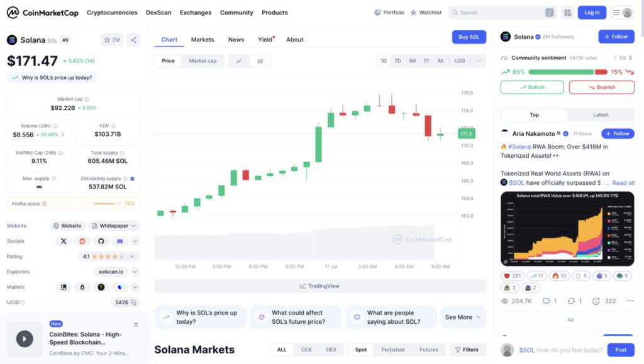The height and width of the screenshot is (364, 644).
Task: Click the three-dot chart options icon
Action: tap(479, 61)
